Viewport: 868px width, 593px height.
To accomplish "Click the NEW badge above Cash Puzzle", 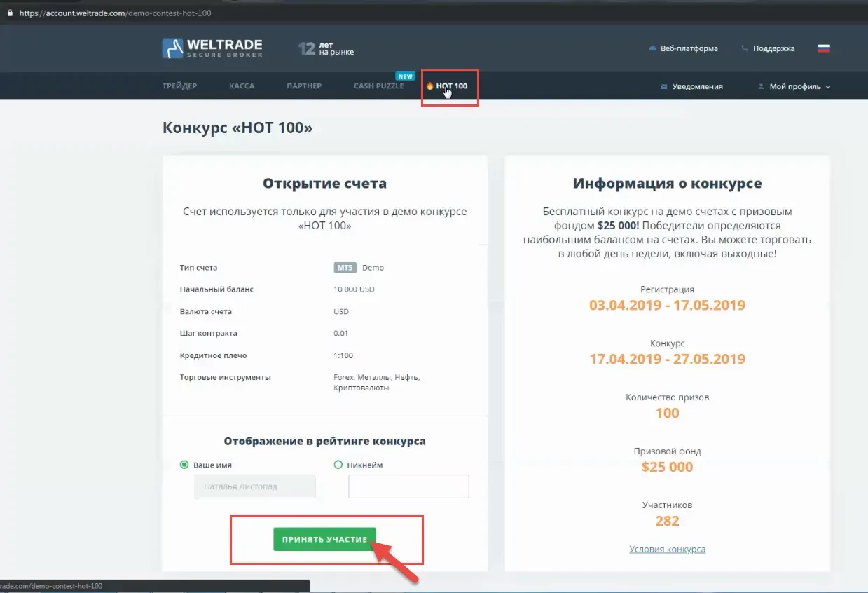I will [405, 76].
